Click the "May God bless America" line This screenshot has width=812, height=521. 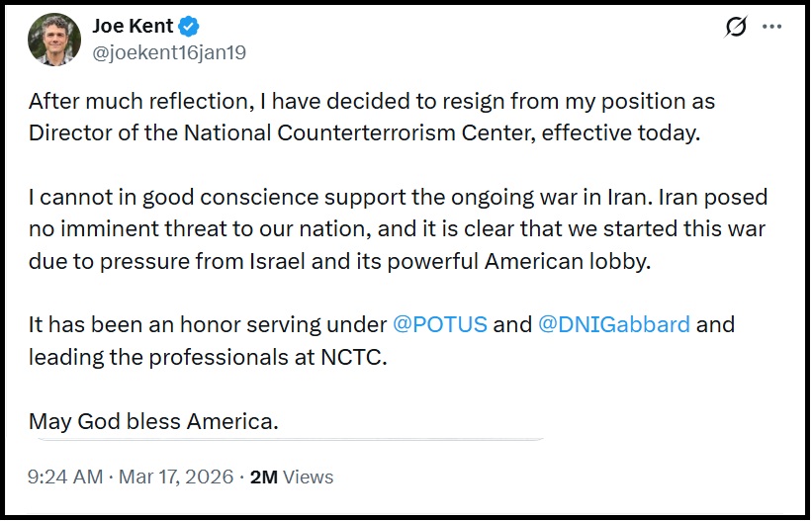[x=153, y=420]
